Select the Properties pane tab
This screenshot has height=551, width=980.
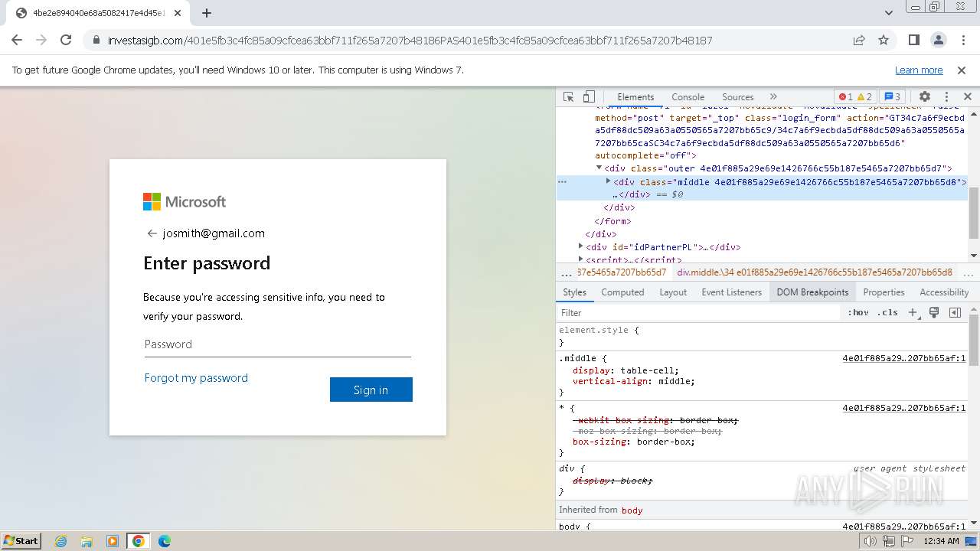click(884, 292)
